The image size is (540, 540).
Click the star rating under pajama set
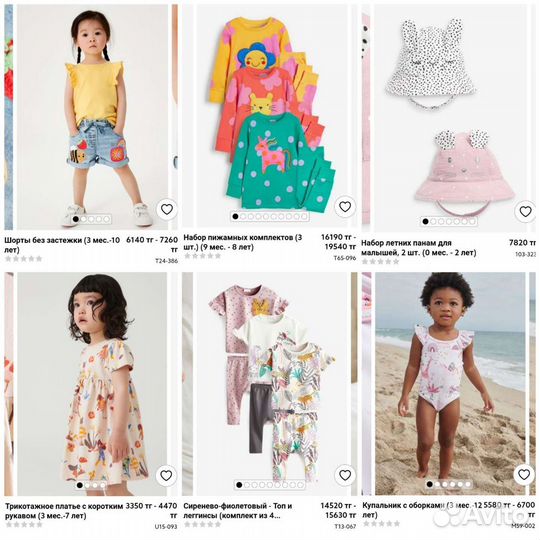(202, 256)
